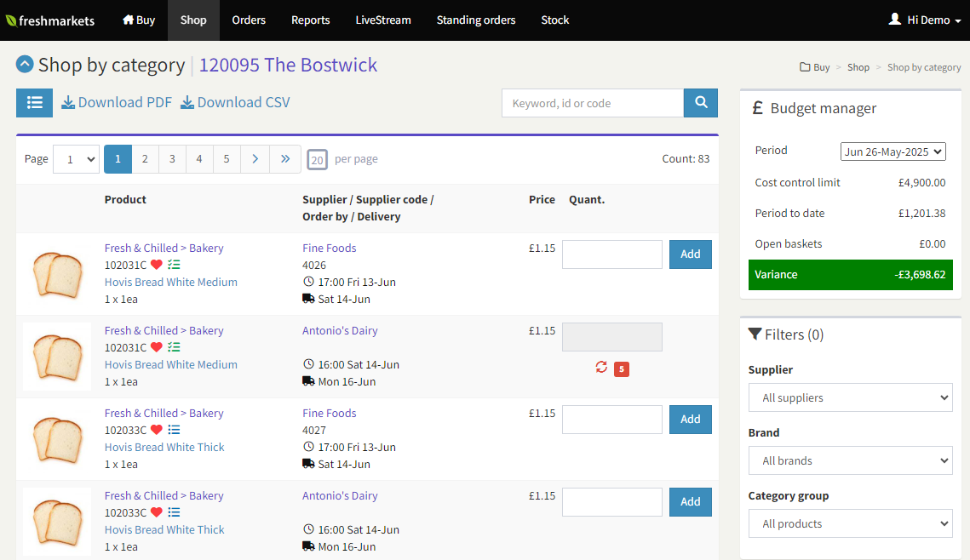
Task: Add Fine Foods Hovis Bread White Thick
Action: pyautogui.click(x=691, y=419)
